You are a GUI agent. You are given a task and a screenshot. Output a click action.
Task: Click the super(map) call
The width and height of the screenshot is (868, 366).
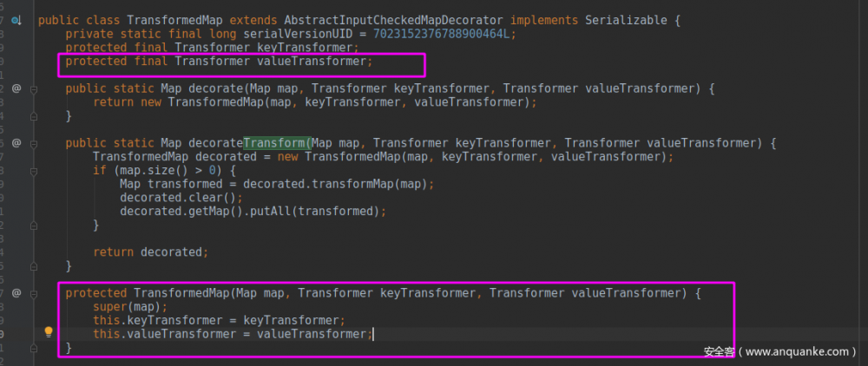click(130, 307)
